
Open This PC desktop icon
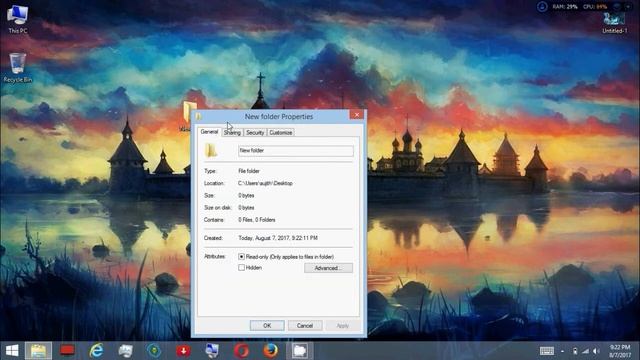(18, 19)
